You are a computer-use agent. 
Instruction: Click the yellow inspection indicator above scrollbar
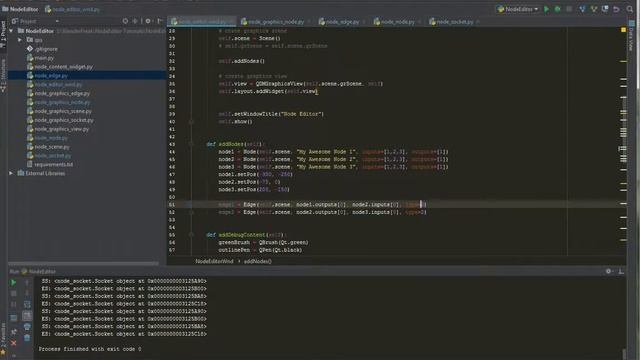coord(623,30)
